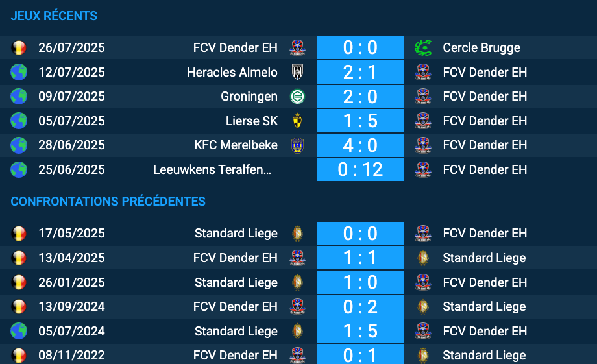
Task: Select the 0 : 2 score from 13/09/2024
Action: (x=360, y=307)
